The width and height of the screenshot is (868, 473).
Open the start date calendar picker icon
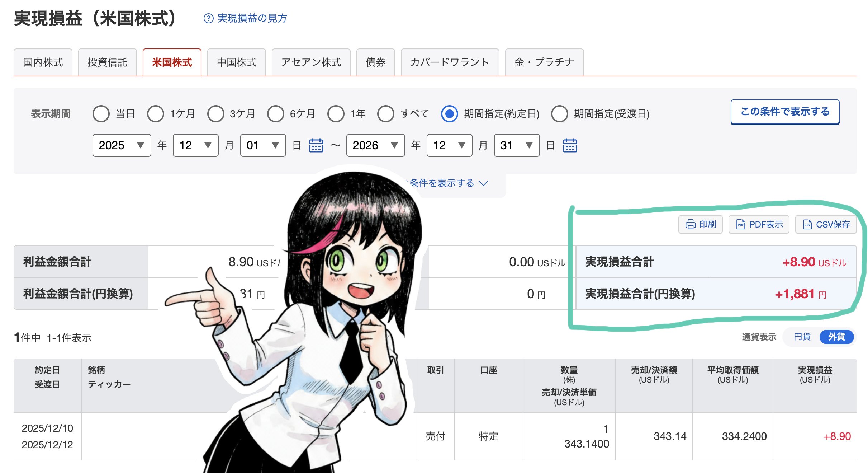click(x=316, y=145)
